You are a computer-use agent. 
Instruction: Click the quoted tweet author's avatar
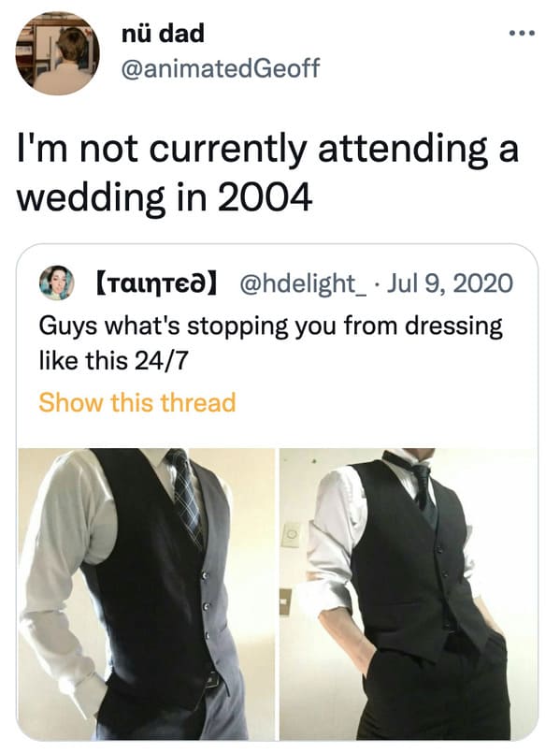click(57, 282)
